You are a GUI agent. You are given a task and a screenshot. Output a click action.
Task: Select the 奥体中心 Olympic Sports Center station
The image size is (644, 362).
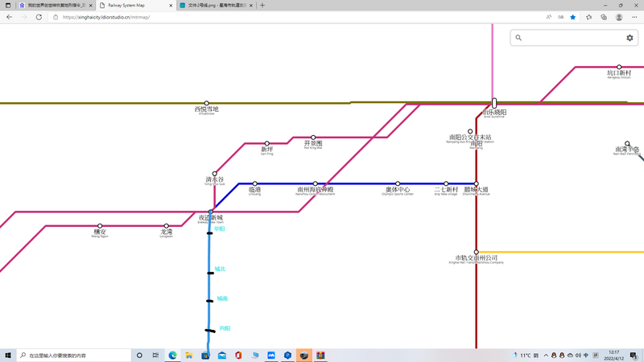398,183
